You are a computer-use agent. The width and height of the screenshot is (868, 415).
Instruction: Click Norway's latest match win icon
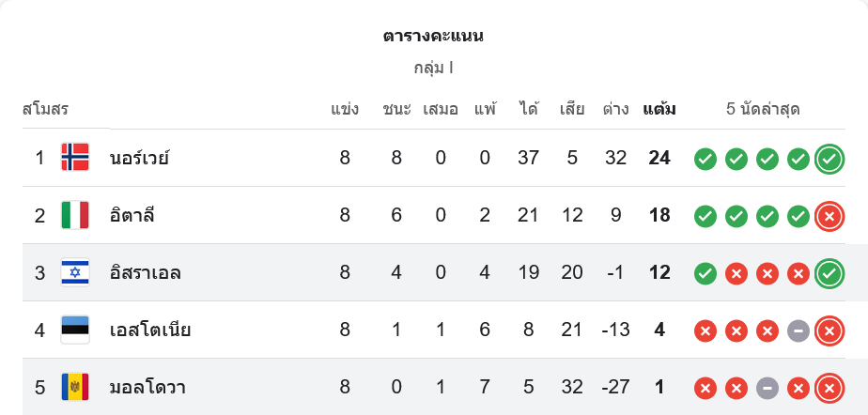[x=829, y=159]
